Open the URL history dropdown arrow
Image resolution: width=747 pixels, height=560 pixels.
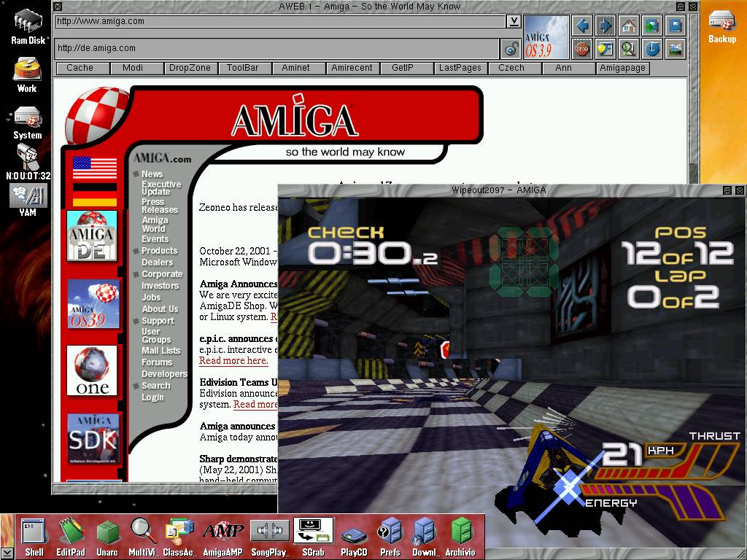(514, 21)
